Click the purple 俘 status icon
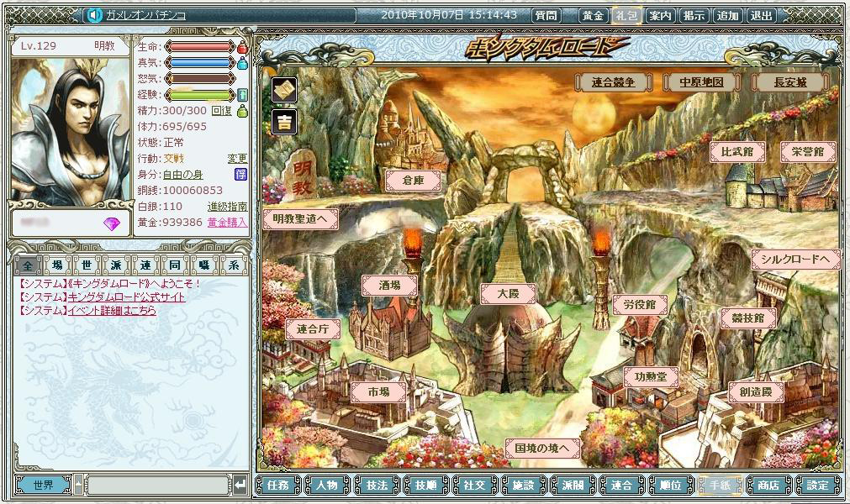 [240, 175]
